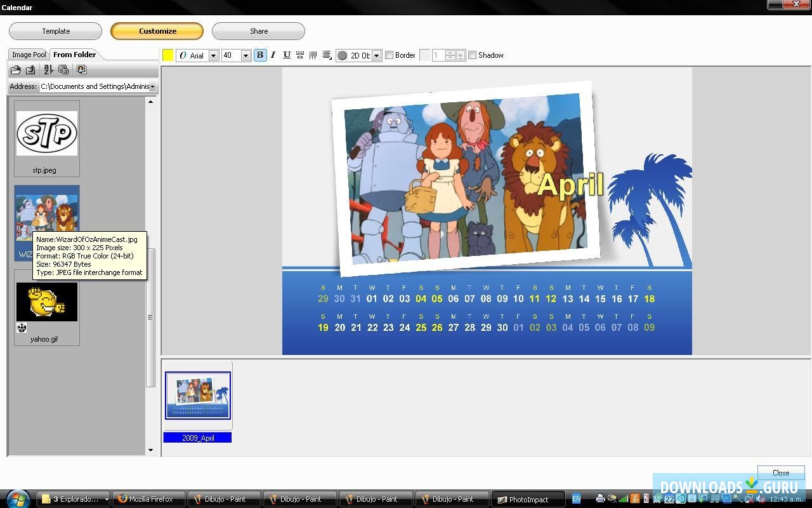Screen dimensions: 812x508
Task: Select the sort files A-Z icon
Action: 49,70
